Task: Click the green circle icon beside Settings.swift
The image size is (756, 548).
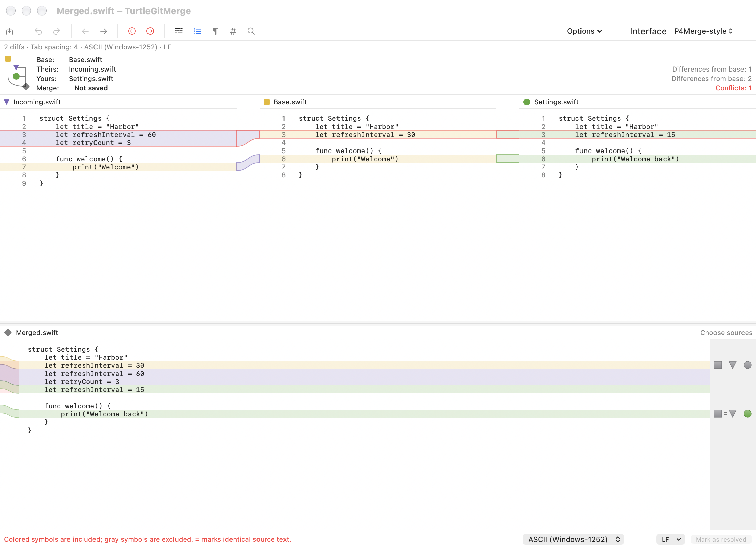Action: click(527, 102)
